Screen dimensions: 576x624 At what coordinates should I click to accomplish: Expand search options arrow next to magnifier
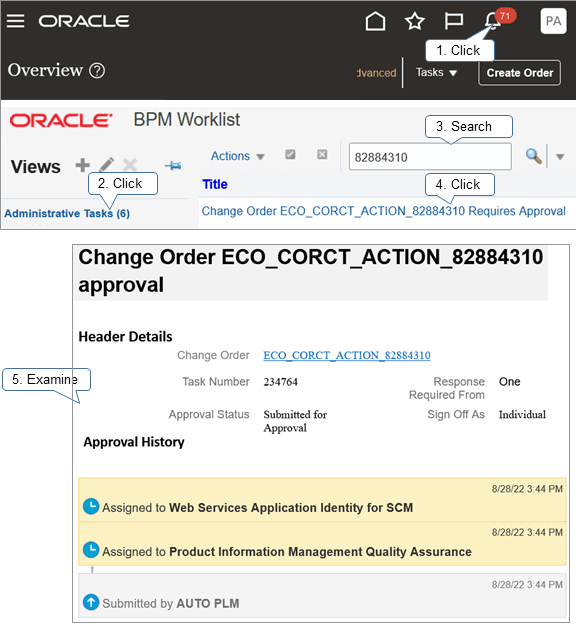pos(560,157)
